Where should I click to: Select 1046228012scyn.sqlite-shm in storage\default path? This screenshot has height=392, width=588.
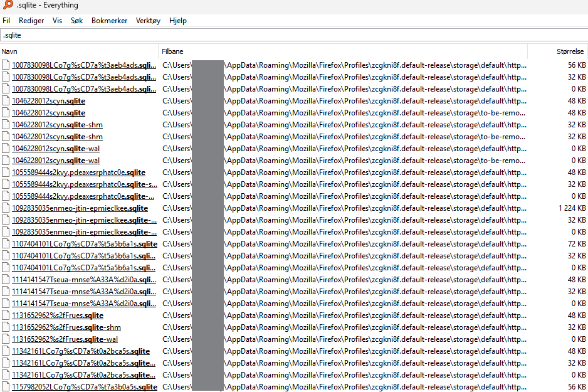tap(57, 125)
